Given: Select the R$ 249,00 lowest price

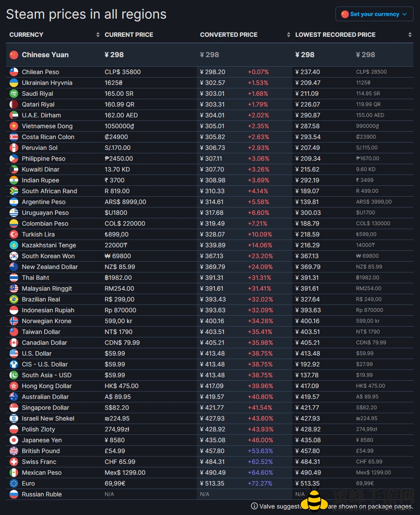Looking at the screenshot, I should coord(369,299).
